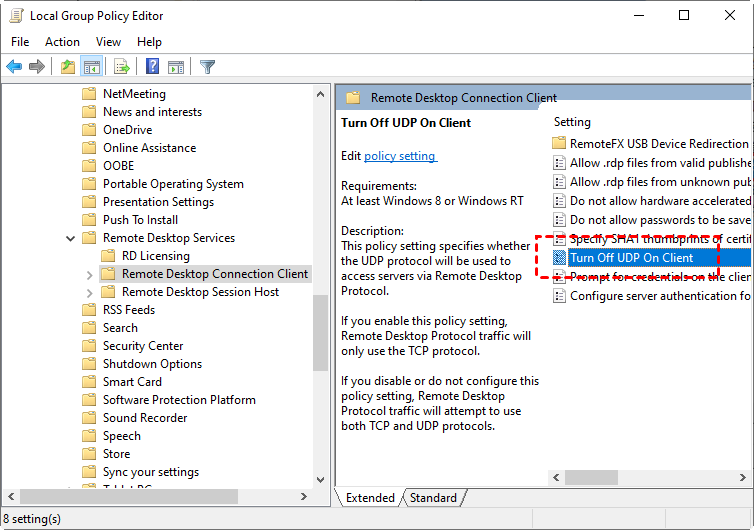
Task: Click settings list horizontal scroll right arrow
Action: [743, 477]
